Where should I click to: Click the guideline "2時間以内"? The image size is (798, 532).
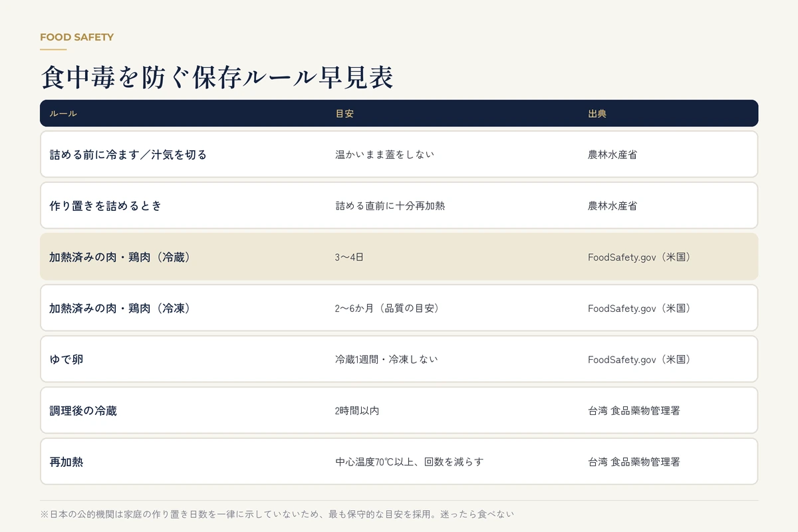(357, 410)
